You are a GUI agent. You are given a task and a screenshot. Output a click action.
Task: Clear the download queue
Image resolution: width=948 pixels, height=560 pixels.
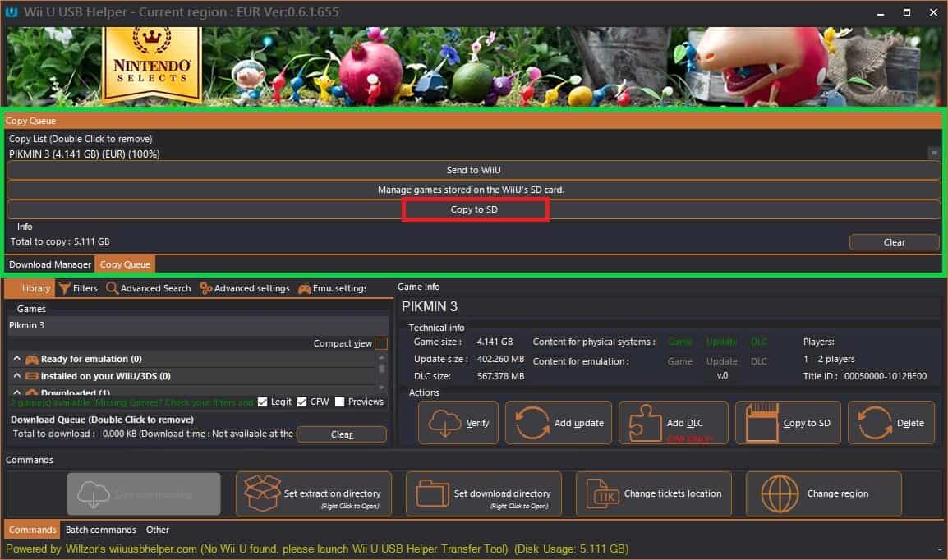(x=342, y=434)
